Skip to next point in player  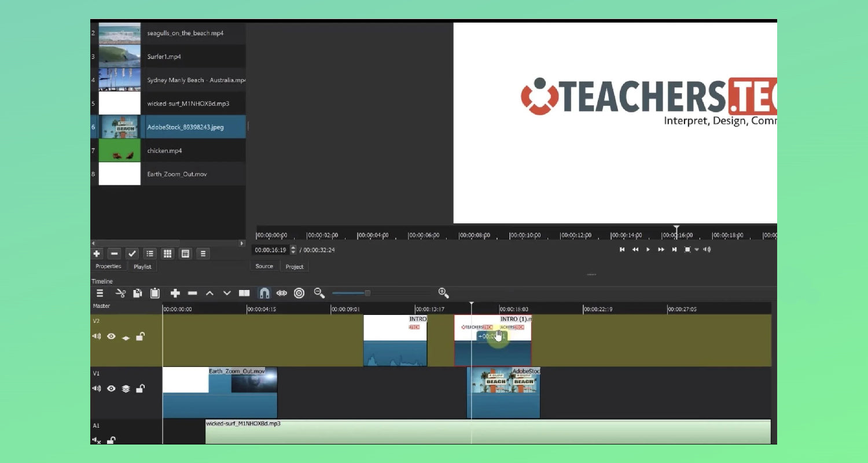pos(674,249)
